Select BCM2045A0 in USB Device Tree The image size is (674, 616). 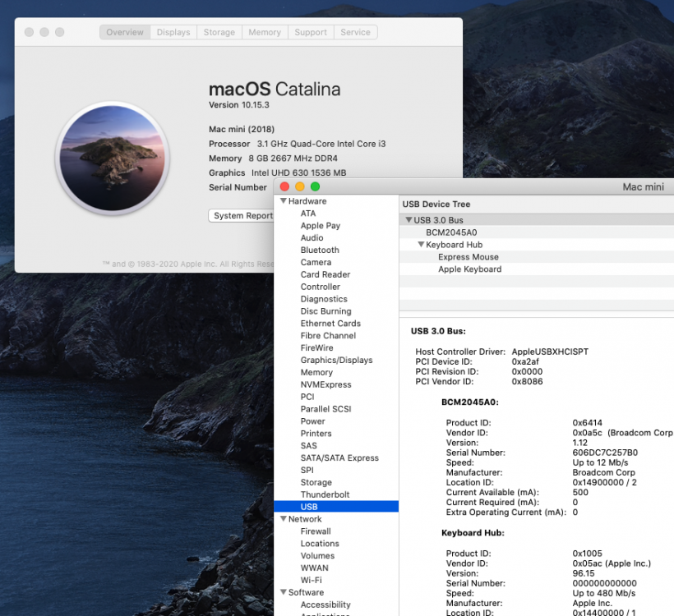click(451, 232)
